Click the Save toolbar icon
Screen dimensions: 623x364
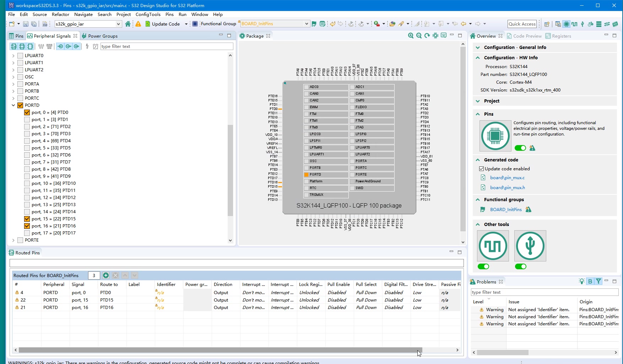(26, 24)
